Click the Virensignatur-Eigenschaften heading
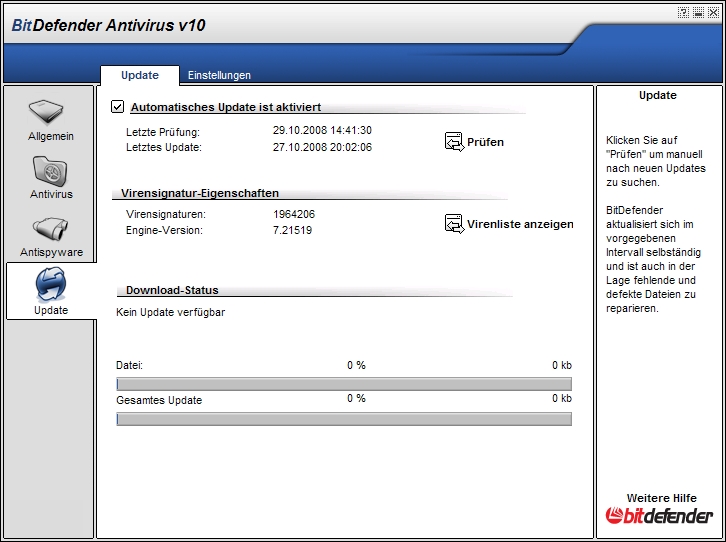Image resolution: width=726 pixels, height=542 pixels. tap(200, 193)
